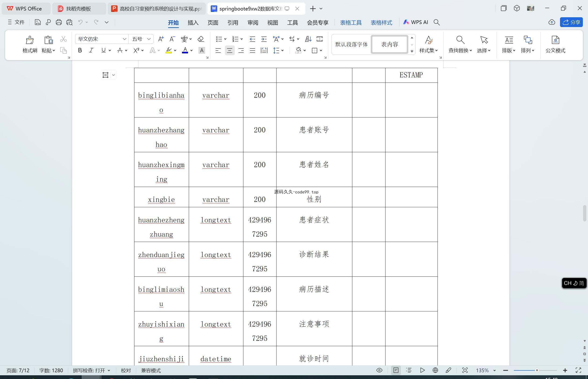This screenshot has width=588, height=379.
Task: Click the vertical scrollbar thumb
Action: pos(584,213)
